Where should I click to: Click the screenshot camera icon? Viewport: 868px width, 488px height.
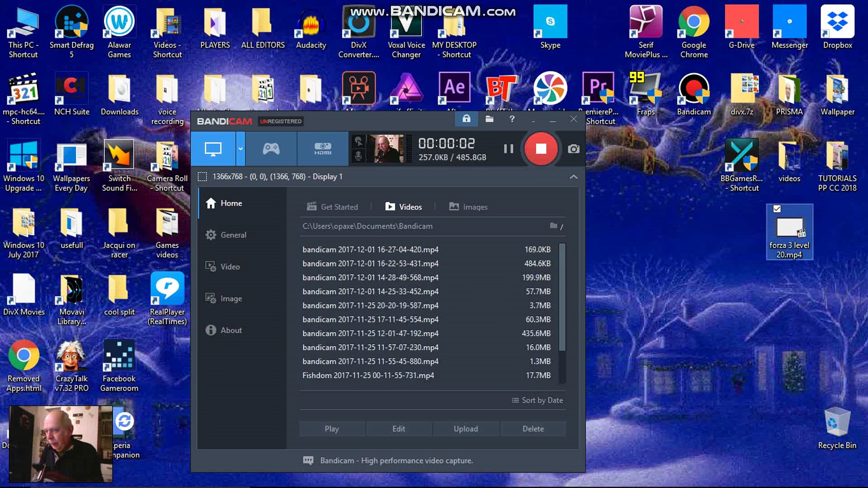click(x=573, y=149)
